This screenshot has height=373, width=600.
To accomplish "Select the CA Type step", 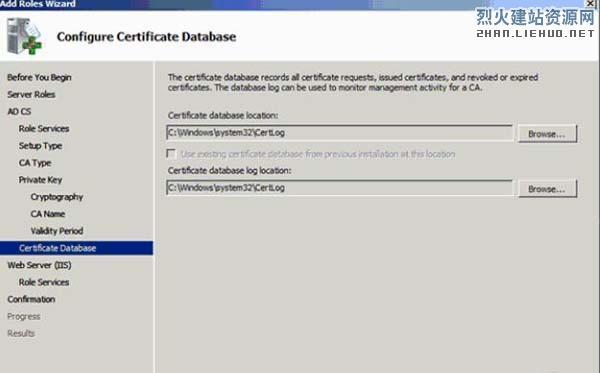I will pos(35,163).
